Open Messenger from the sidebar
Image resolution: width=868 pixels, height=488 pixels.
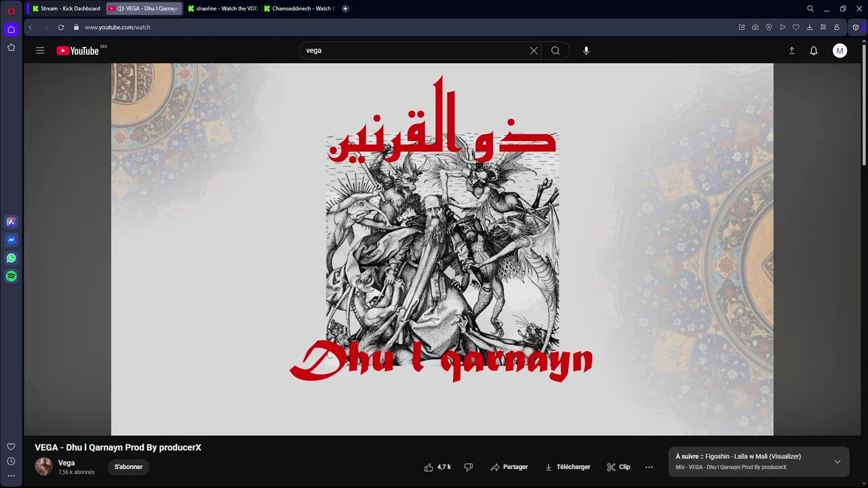tap(11, 240)
